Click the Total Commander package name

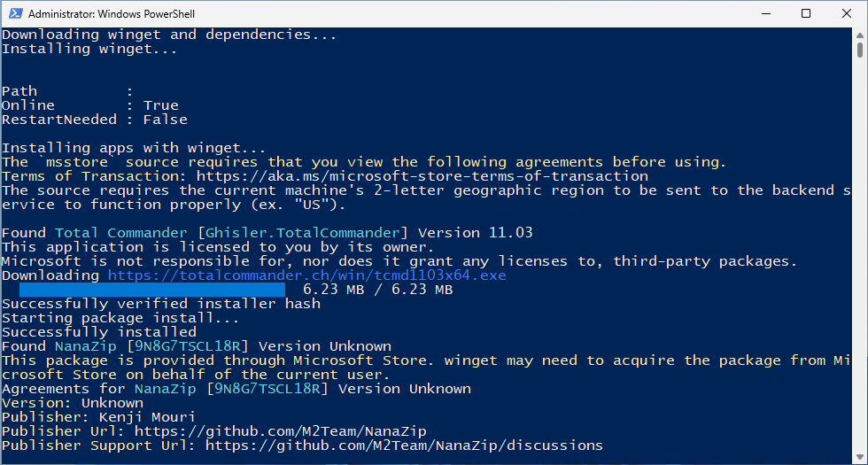121,232
